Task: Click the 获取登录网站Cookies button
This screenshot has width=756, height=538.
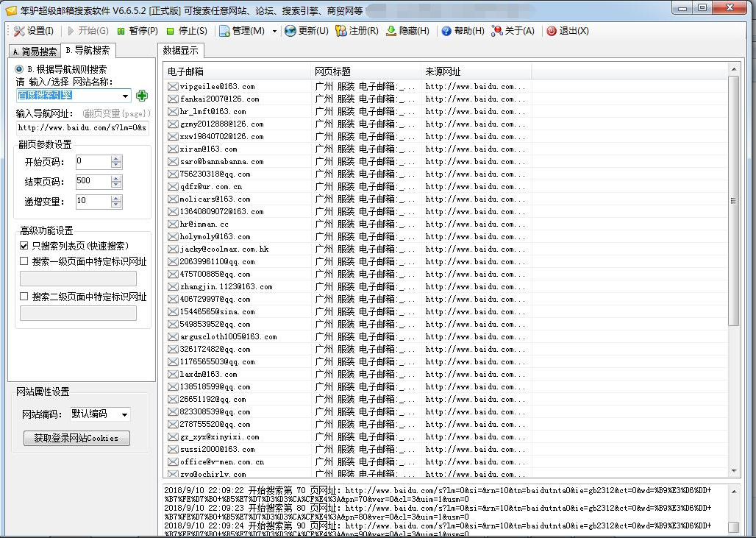Action: point(76,438)
